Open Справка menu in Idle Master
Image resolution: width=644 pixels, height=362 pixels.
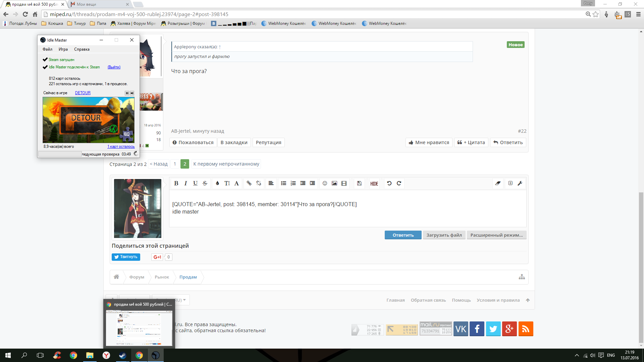pyautogui.click(x=82, y=49)
